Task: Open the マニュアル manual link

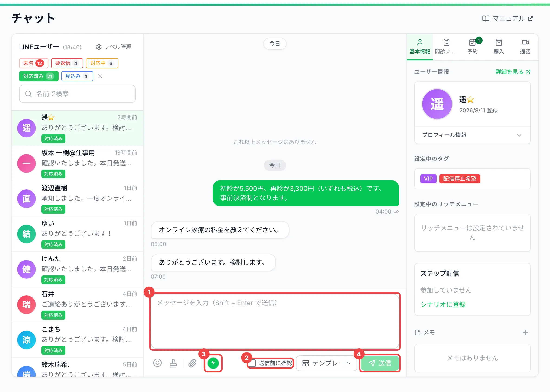Action: click(507, 19)
